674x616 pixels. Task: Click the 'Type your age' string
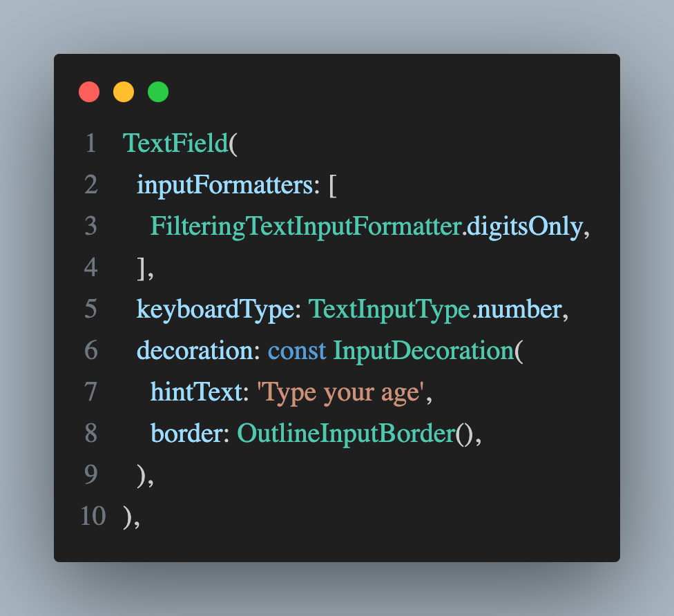[x=339, y=392]
